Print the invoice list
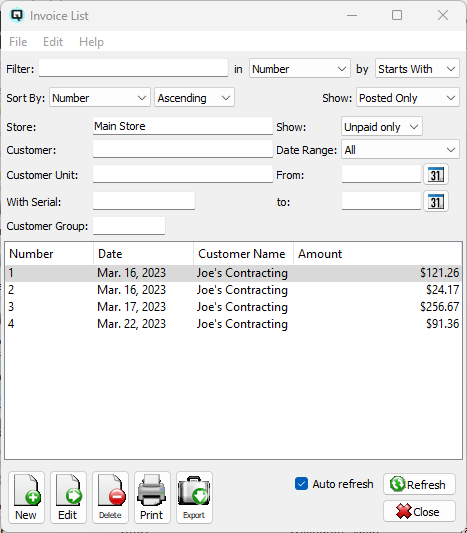The height and width of the screenshot is (533, 467). coord(152,497)
